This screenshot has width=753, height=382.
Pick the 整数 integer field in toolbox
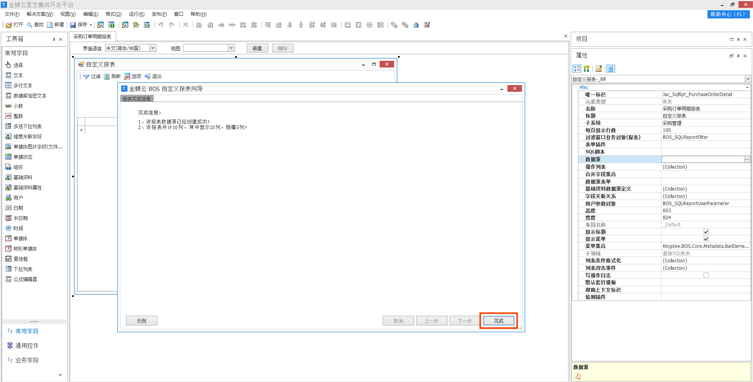14,116
